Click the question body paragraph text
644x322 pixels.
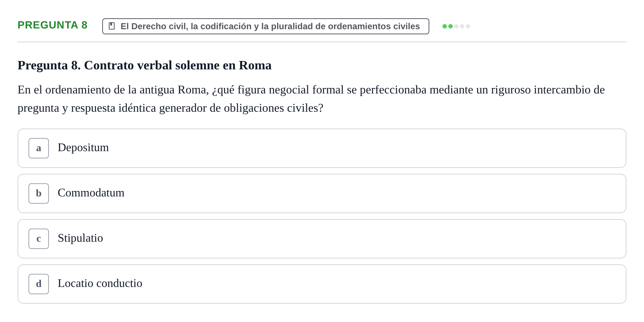311,99
